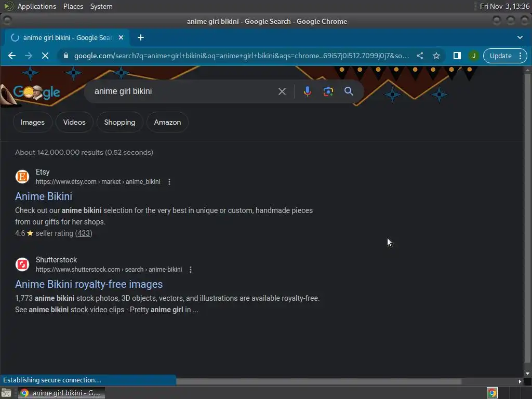Clear the search box with X
The width and height of the screenshot is (532, 399).
tap(282, 91)
